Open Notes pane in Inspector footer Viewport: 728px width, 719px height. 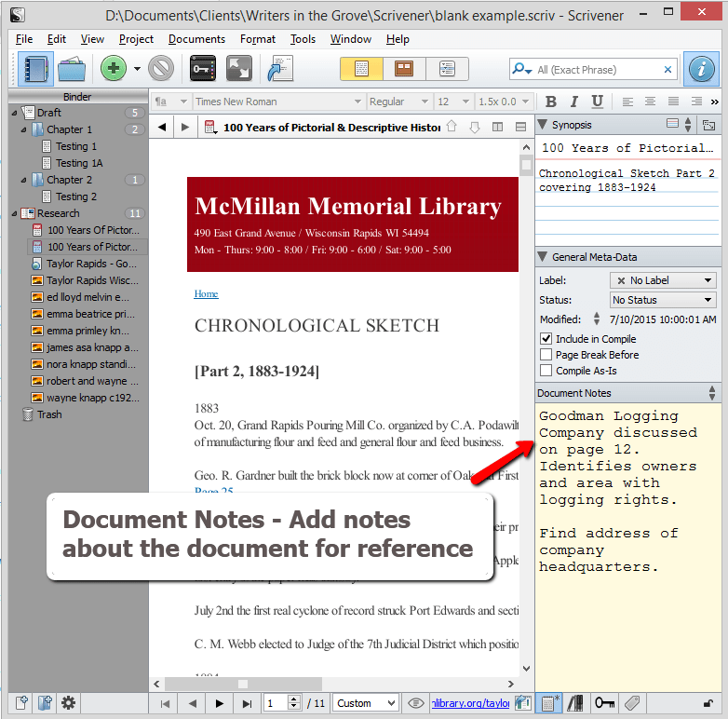[548, 703]
